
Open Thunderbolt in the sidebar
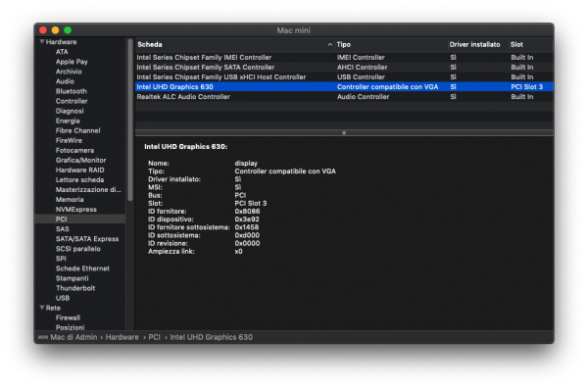click(75, 288)
